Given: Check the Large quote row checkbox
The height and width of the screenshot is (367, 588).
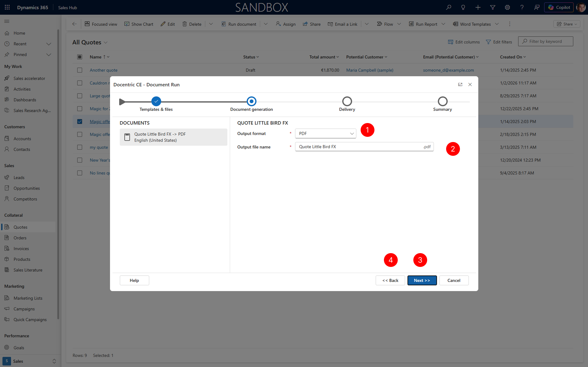Looking at the screenshot, I should [80, 96].
